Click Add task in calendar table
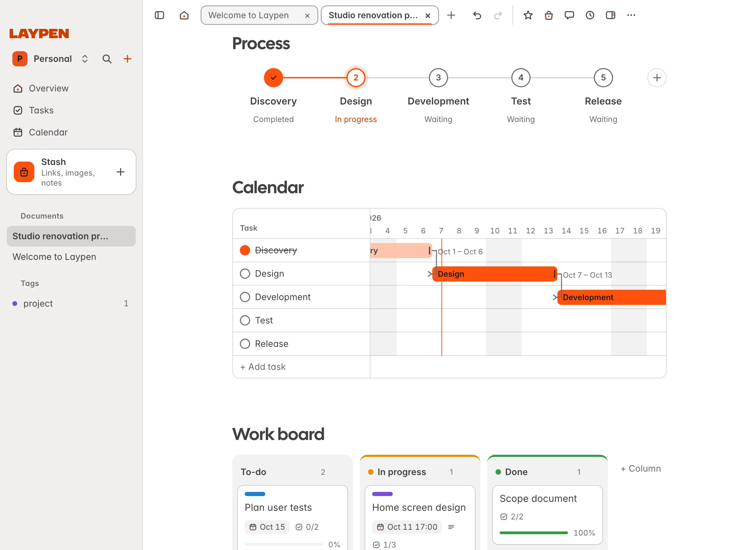Image resolution: width=756 pixels, height=550 pixels. tap(263, 367)
